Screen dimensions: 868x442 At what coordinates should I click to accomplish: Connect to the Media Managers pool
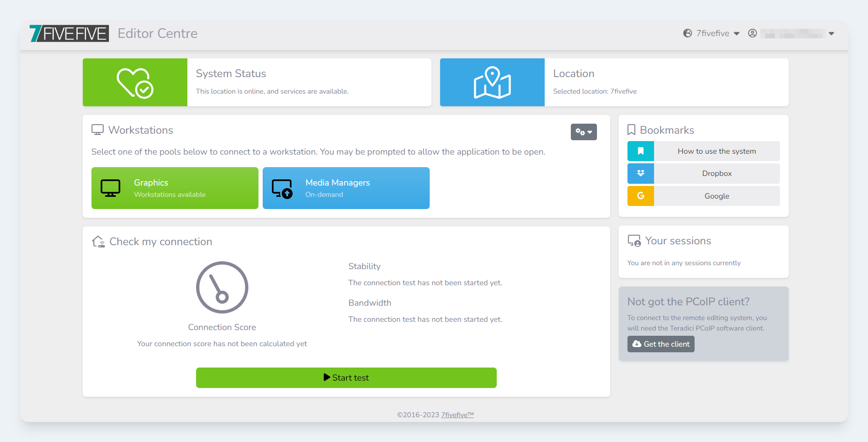point(346,188)
